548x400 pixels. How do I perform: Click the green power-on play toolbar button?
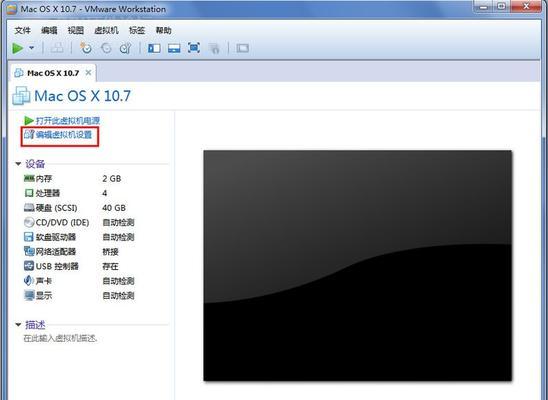coord(18,48)
